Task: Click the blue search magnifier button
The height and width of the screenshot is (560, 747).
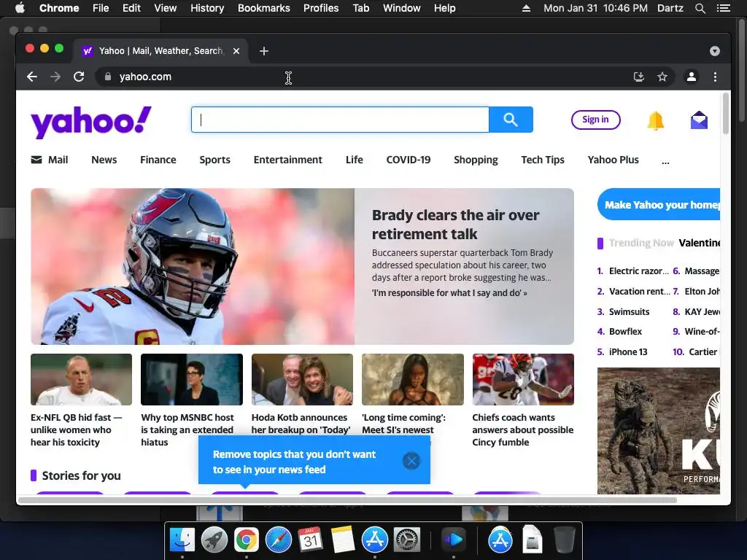Action: [x=511, y=120]
